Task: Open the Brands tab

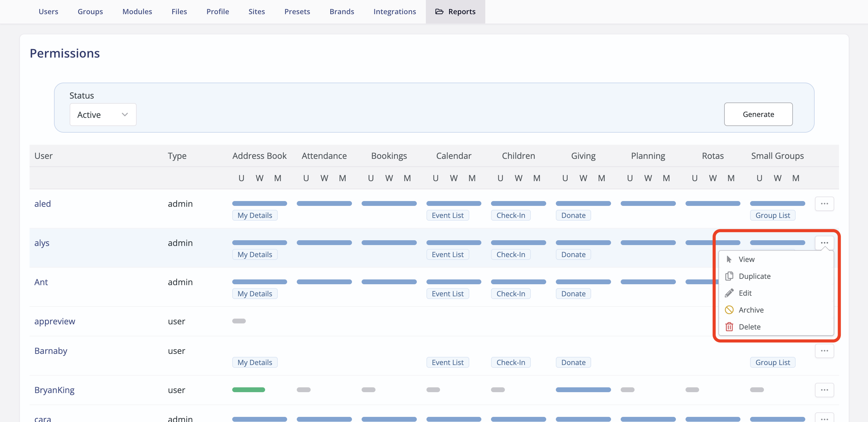Action: (x=342, y=11)
